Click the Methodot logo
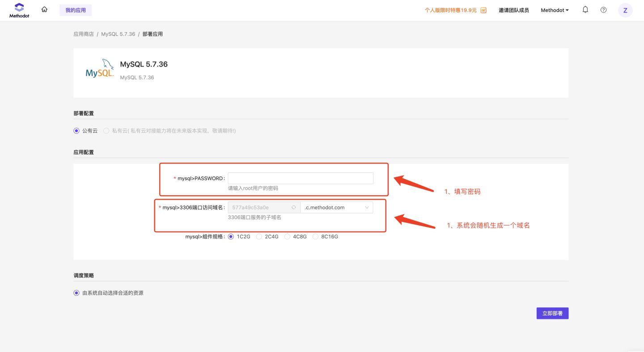The image size is (644, 352). click(x=19, y=10)
